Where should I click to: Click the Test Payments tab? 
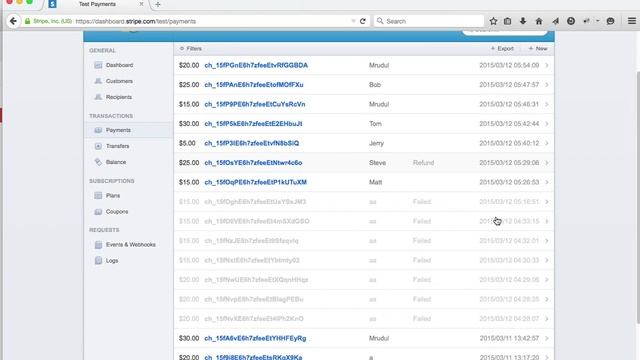[x=97, y=4]
